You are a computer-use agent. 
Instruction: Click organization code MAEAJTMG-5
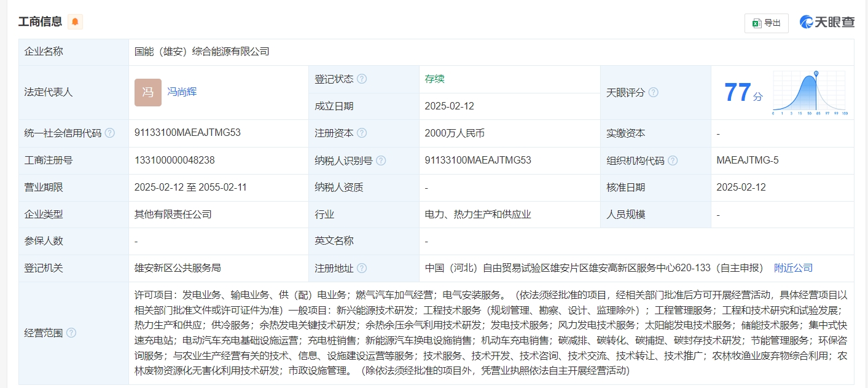747,160
